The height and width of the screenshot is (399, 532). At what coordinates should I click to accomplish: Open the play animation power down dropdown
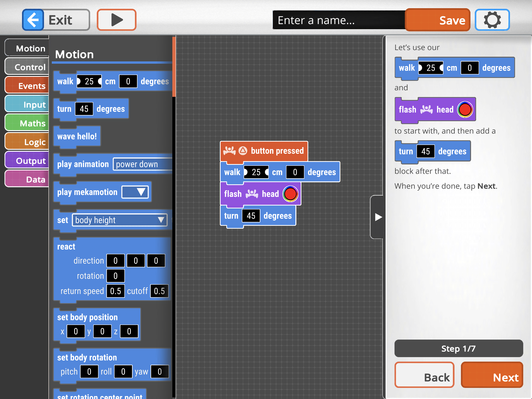[x=143, y=164]
